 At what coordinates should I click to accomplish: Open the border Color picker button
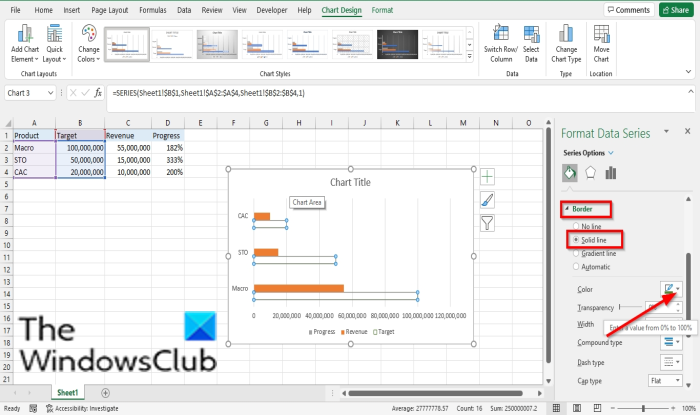(671, 289)
